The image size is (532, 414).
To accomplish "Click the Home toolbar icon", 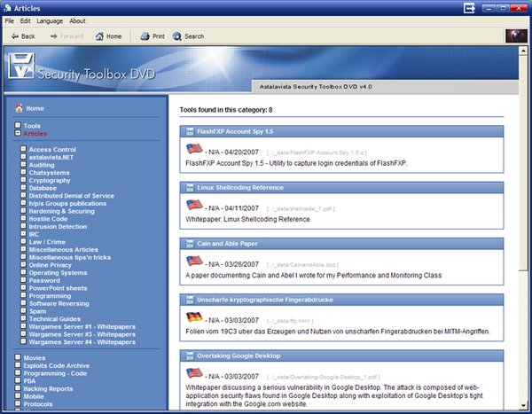I will coord(98,36).
